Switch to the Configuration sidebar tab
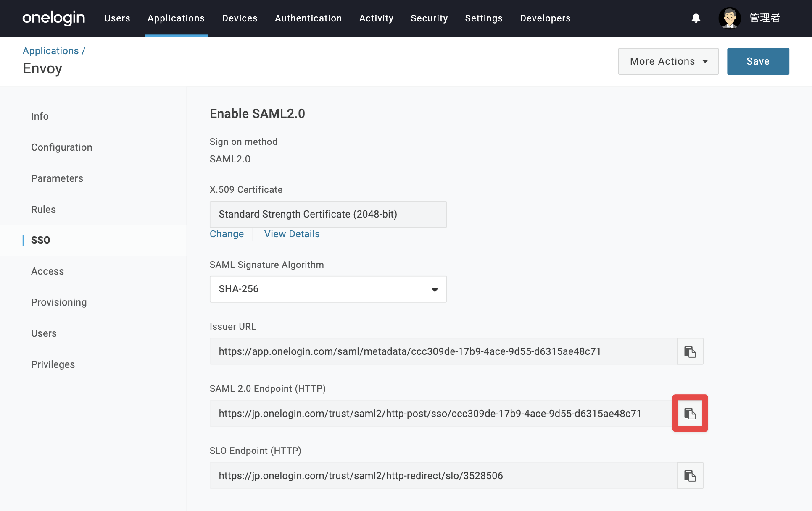The width and height of the screenshot is (812, 511). click(x=61, y=147)
